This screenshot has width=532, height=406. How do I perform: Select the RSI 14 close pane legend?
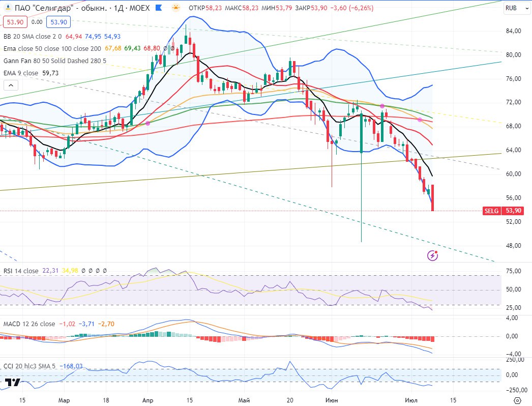(x=21, y=271)
